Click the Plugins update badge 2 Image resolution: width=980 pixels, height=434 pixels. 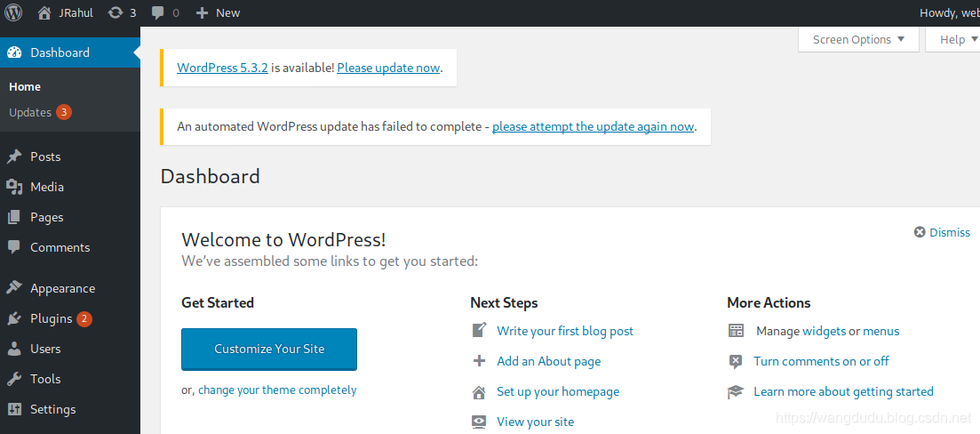tap(84, 319)
